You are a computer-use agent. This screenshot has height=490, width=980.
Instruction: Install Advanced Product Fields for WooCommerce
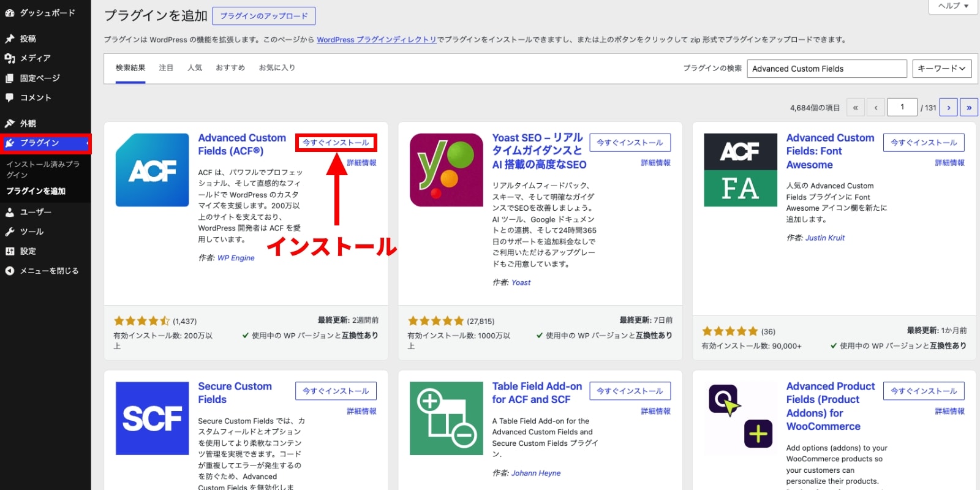click(x=924, y=391)
